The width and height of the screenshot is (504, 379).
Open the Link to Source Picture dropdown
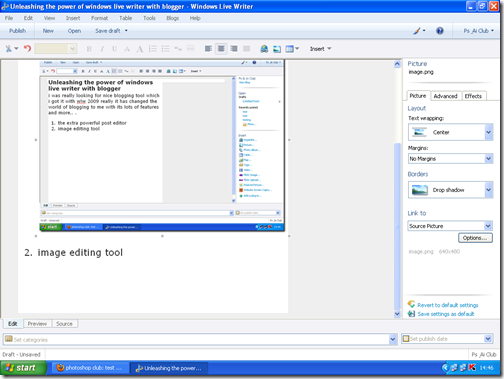coord(450,226)
